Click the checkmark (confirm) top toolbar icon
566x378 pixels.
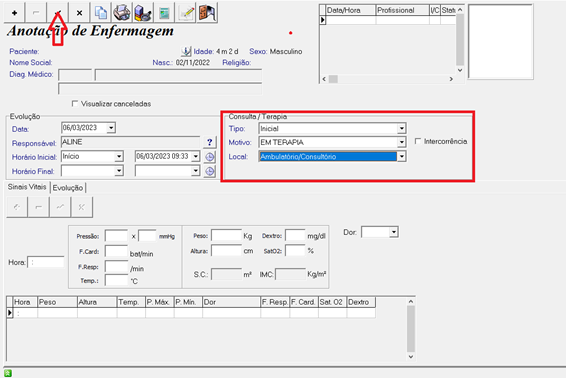pyautogui.click(x=58, y=13)
